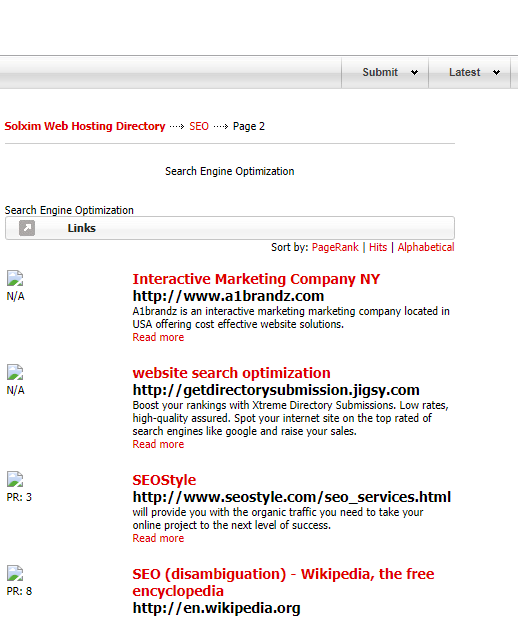Expand the Submit menu arrow

pos(414,72)
